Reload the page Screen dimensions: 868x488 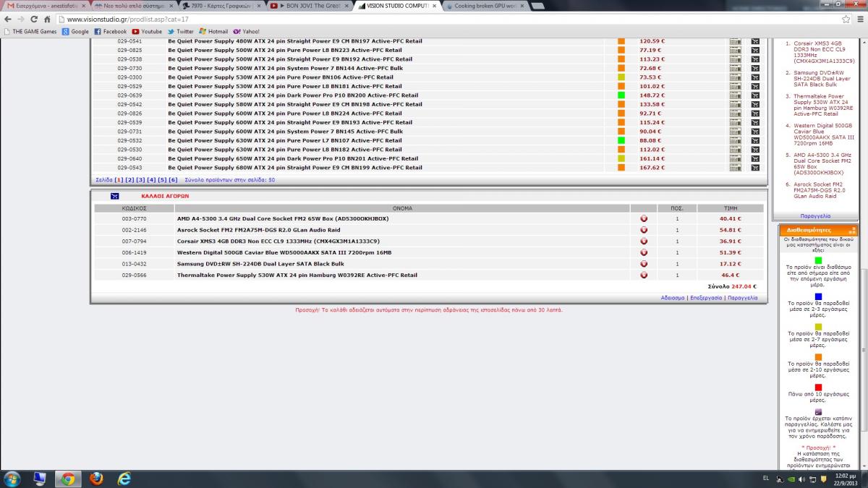[x=34, y=20]
